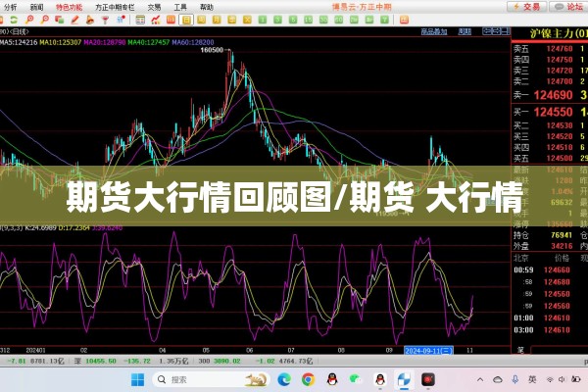The height and width of the screenshot is (392, 588).
Task: Open the 分析 menu
Action: pyautogui.click(x=11, y=7)
